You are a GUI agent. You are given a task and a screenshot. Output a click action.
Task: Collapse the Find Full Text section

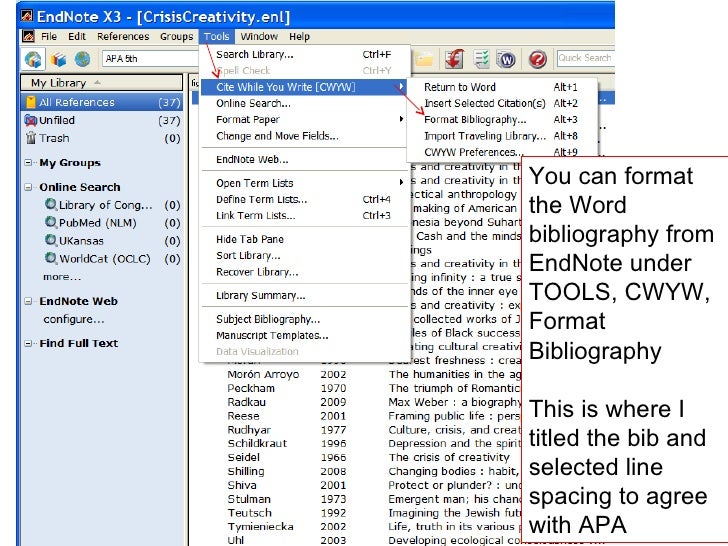click(x=28, y=343)
